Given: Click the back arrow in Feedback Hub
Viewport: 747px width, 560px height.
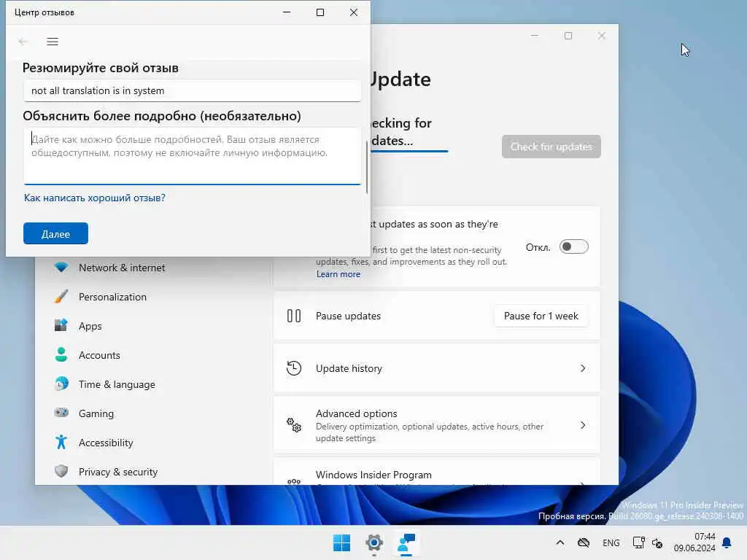Looking at the screenshot, I should pos(23,42).
